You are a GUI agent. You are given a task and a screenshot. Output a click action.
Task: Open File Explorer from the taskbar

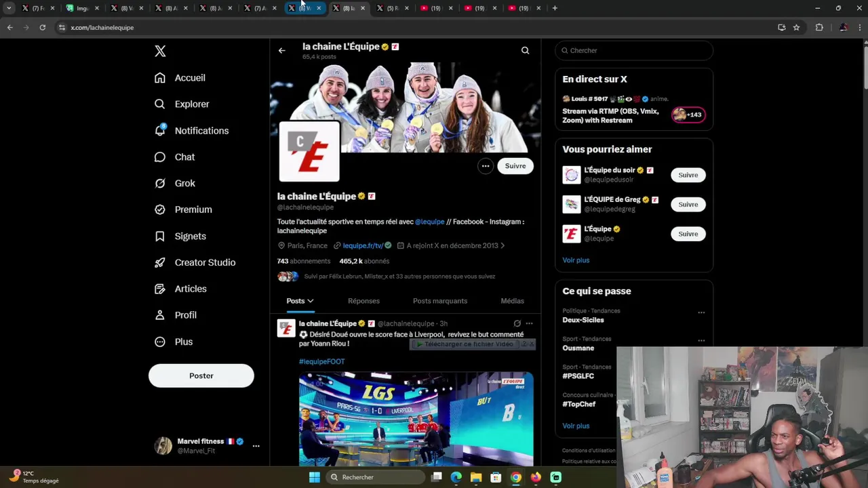[x=476, y=477]
